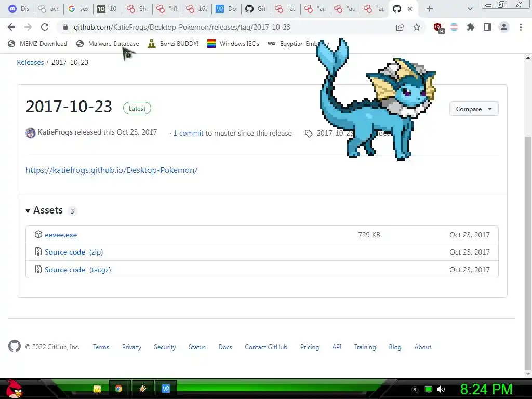532x399 pixels.
Task: Download Source code (zip)
Action: tap(74, 252)
